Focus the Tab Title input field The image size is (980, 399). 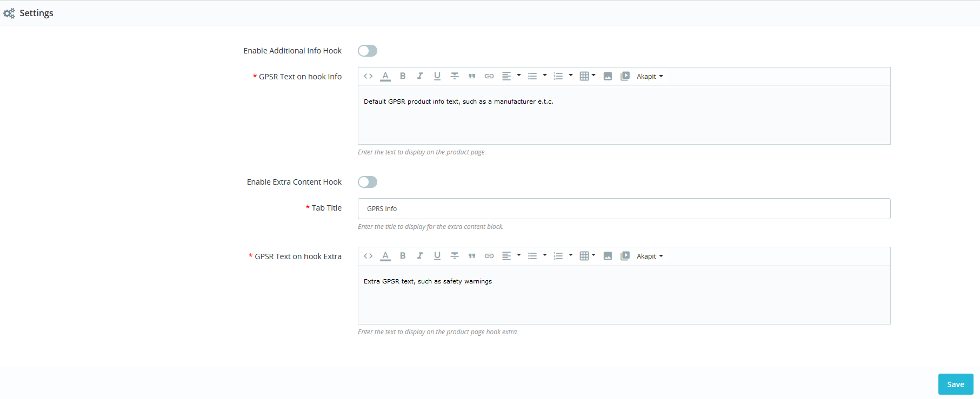tap(624, 208)
